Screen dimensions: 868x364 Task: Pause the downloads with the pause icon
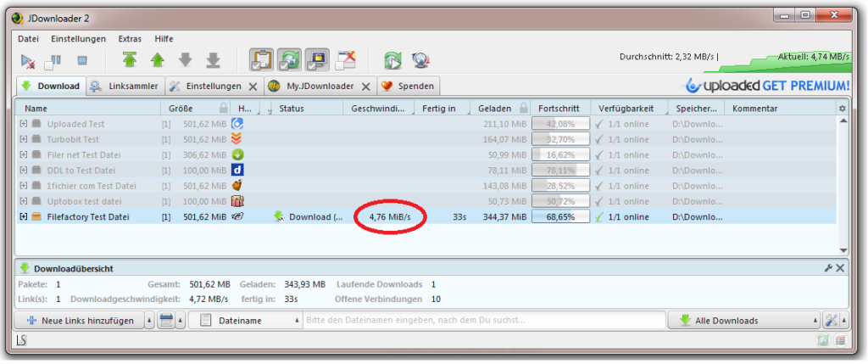(53, 60)
